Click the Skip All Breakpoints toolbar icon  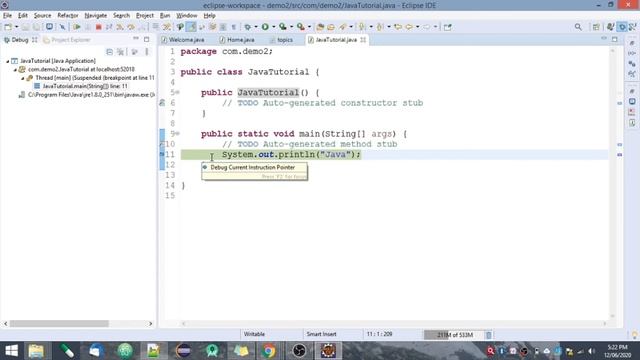click(62, 27)
